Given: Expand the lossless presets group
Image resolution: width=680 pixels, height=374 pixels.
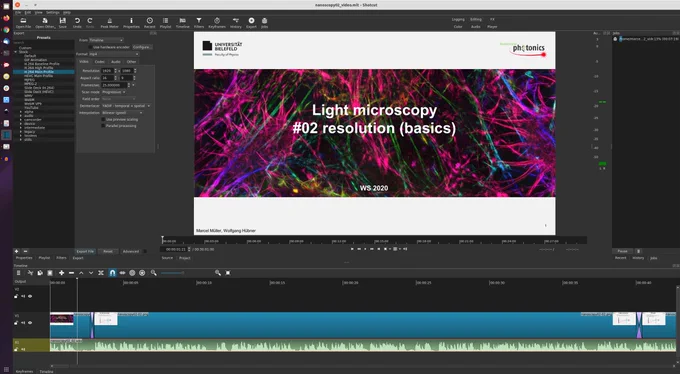Looking at the screenshot, I should [x=21, y=136].
